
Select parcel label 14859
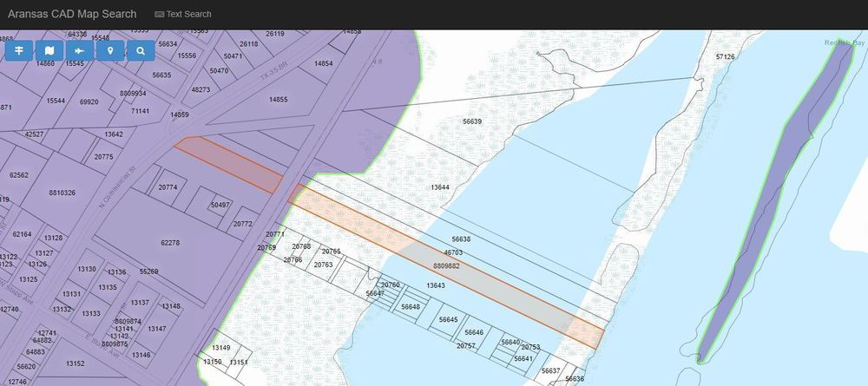[x=180, y=115]
